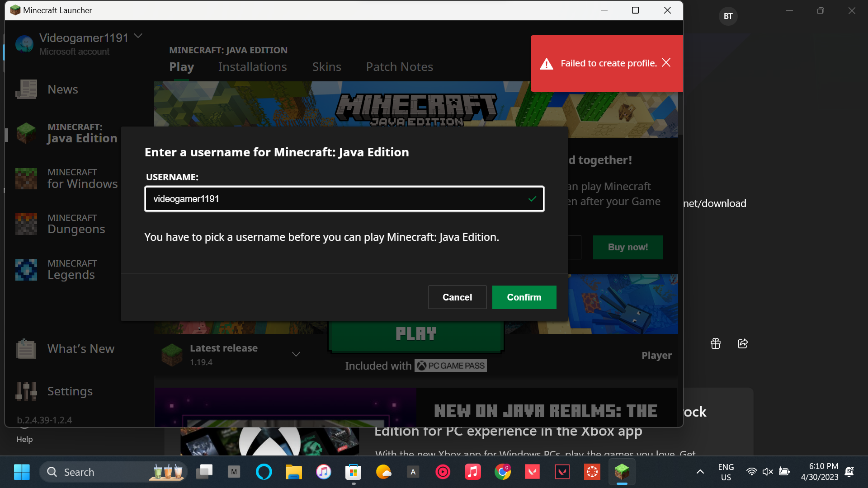Switch to the Installations tab
Screen dimensions: 868x488
click(x=252, y=67)
